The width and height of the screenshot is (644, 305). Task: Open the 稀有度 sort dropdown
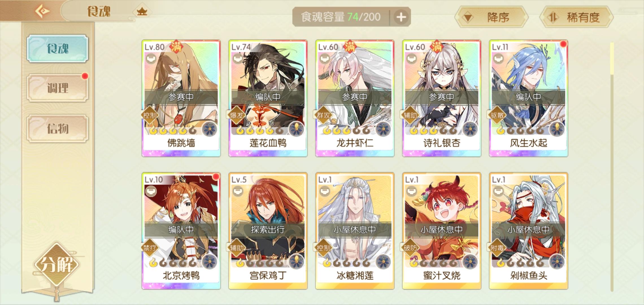coord(576,18)
